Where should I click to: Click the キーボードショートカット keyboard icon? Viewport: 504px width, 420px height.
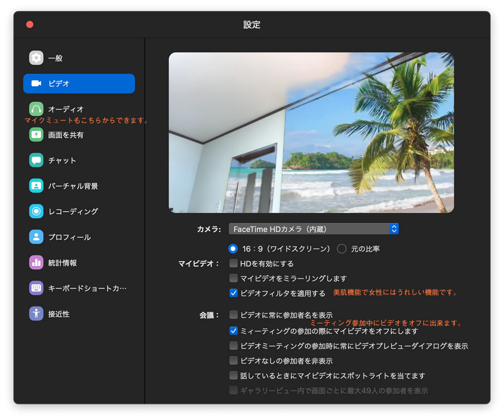36,288
